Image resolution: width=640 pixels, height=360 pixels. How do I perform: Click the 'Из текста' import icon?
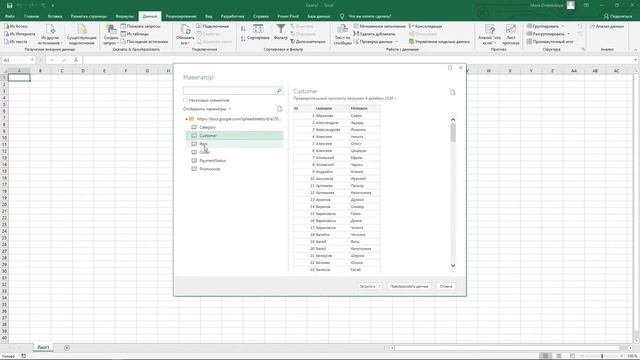16,41
